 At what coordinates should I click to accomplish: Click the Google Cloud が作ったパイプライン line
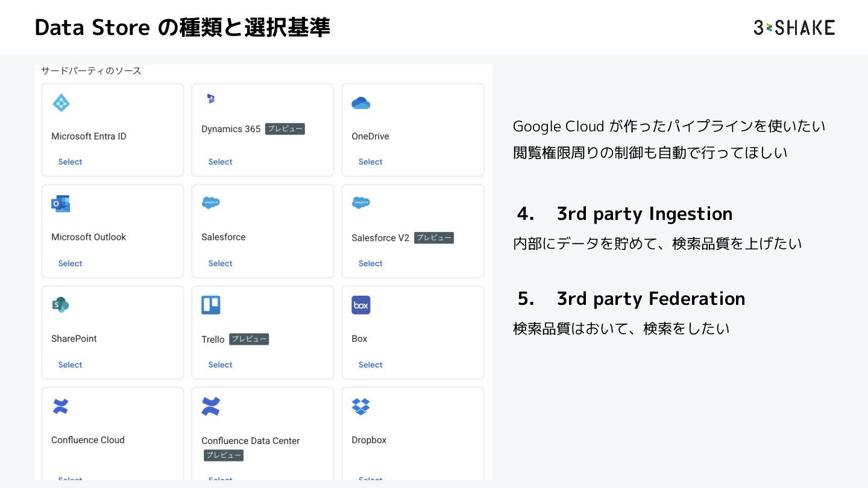point(669,126)
